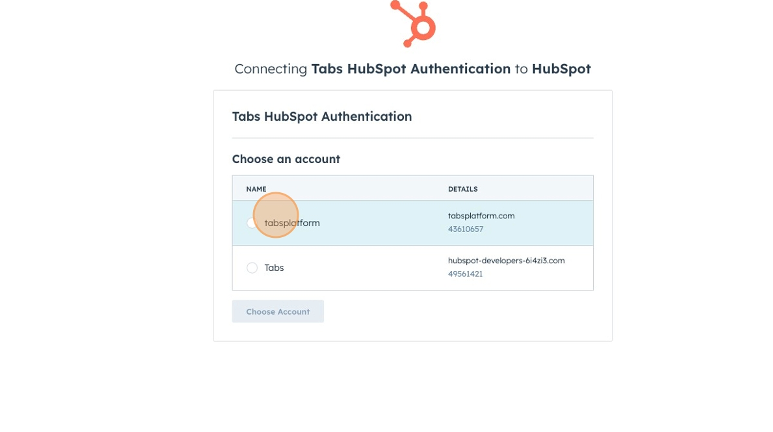Click the hubspot-developers-6i4zi3.com domain text
This screenshot has width=773, height=432.
506,260
